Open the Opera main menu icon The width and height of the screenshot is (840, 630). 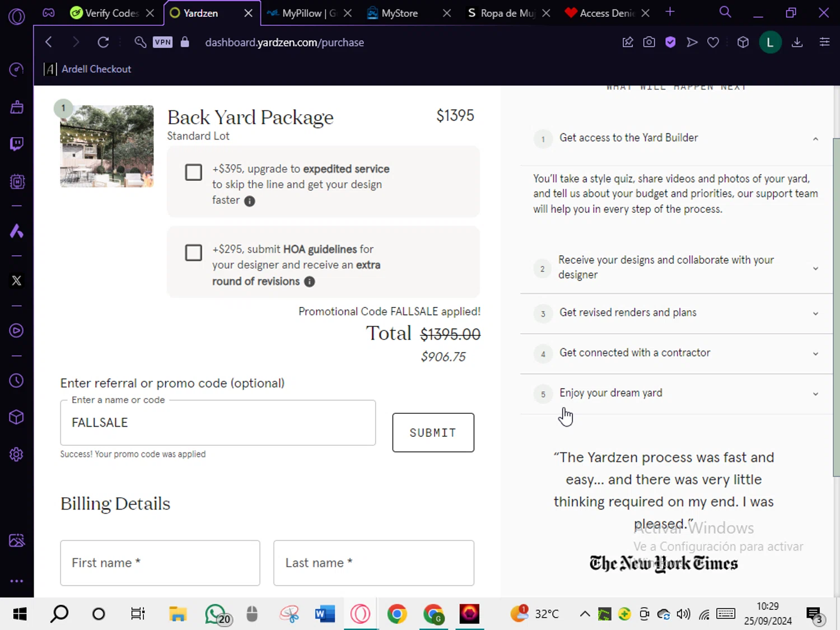point(17,16)
